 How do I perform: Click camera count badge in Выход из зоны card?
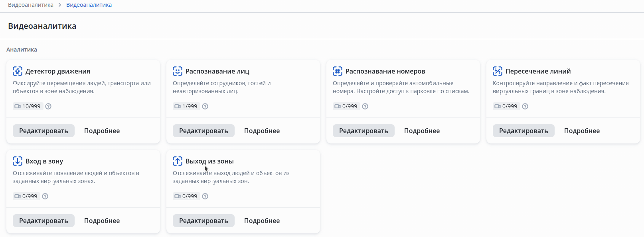(186, 196)
